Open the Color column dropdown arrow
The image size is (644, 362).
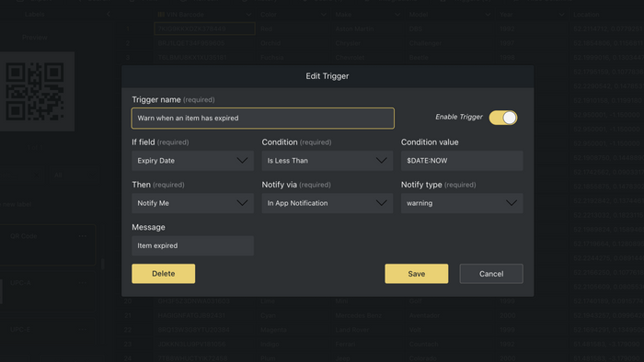click(x=323, y=15)
